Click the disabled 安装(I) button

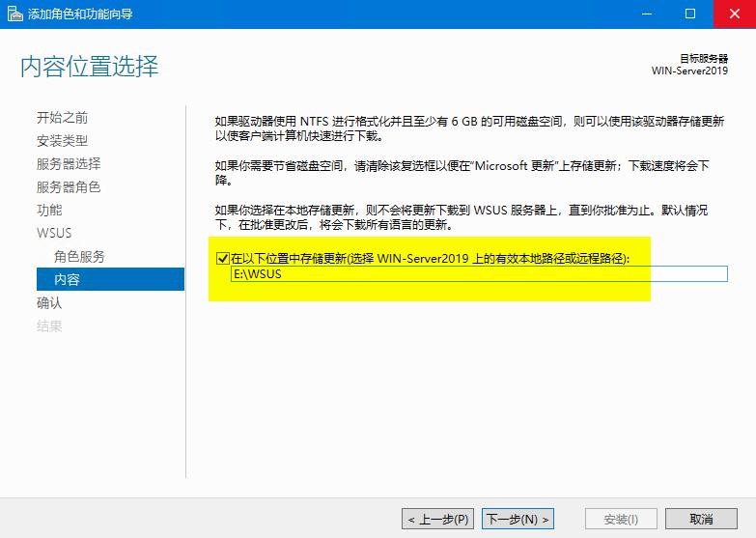(621, 520)
